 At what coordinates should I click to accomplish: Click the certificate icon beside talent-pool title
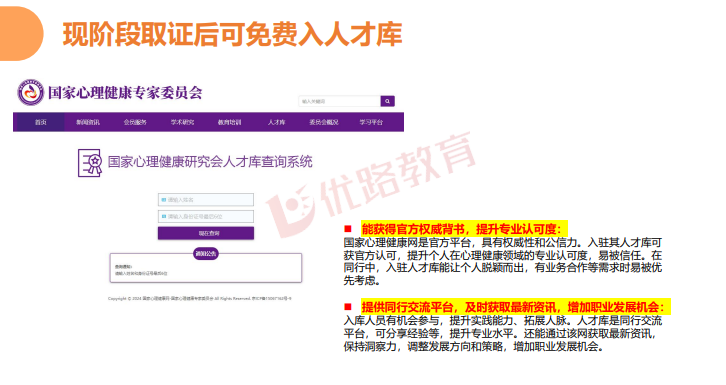(90, 162)
